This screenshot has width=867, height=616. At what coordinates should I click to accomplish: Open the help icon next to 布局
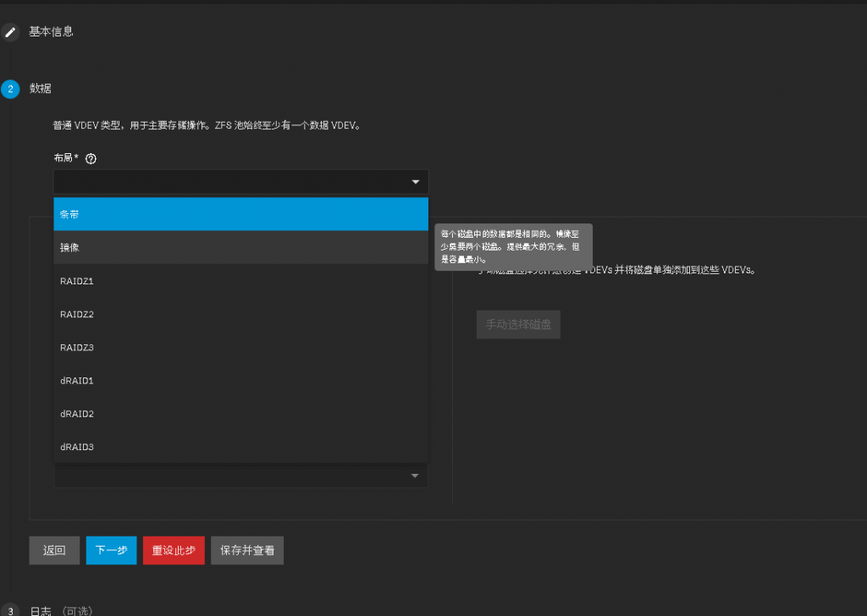click(91, 158)
